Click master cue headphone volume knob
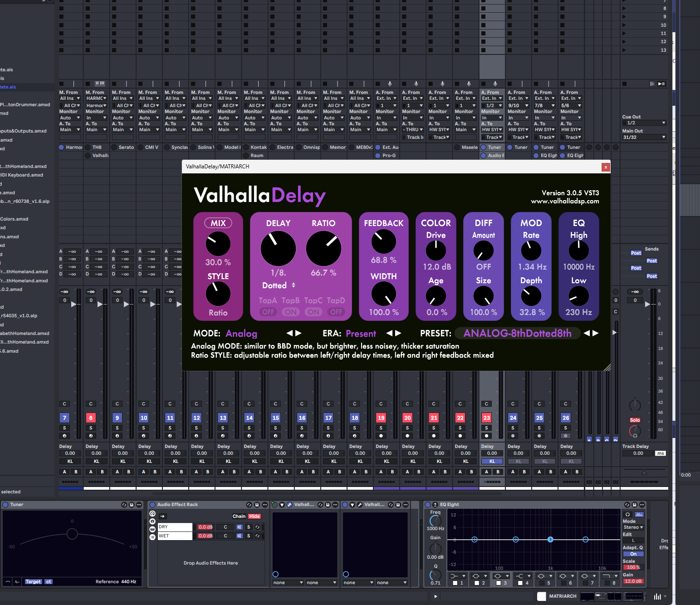Viewport: 700px width, 605px height. tap(635, 432)
